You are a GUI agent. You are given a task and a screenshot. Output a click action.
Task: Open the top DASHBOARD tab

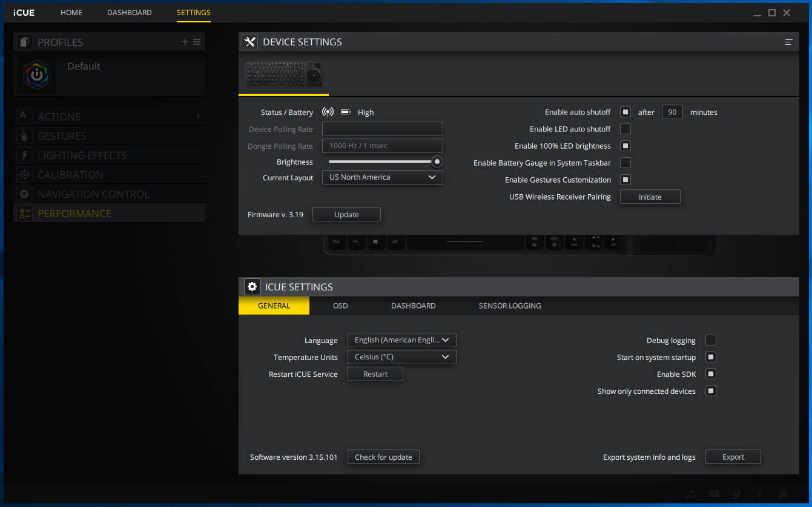point(130,13)
